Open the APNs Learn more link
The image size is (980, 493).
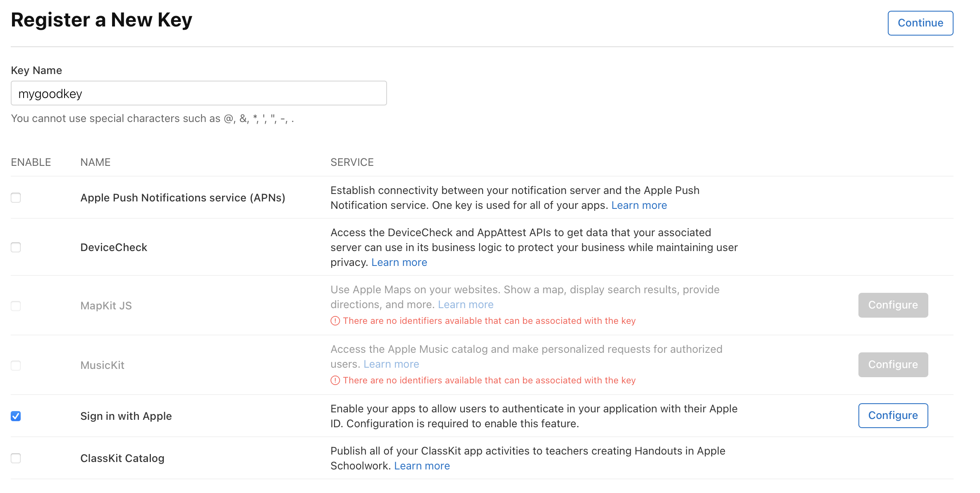(x=639, y=206)
